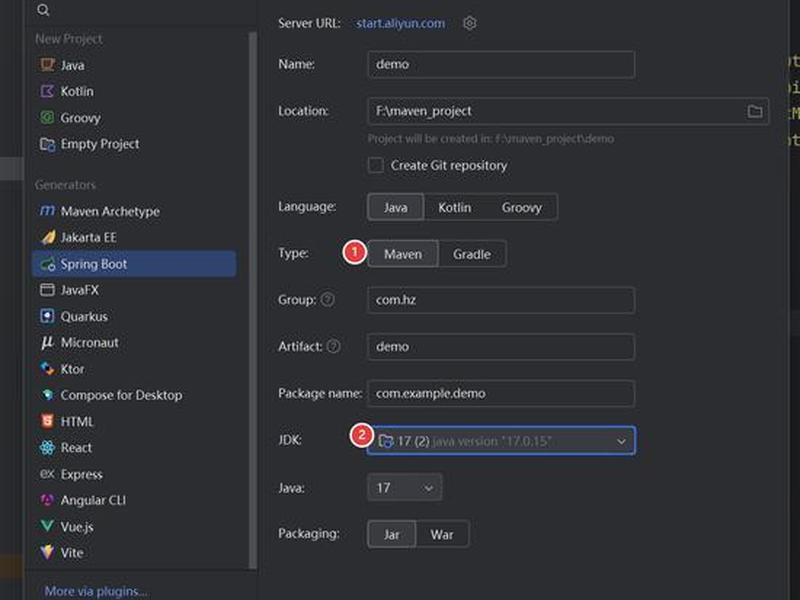Open the start.aliyun.com server URL link
Viewport: 800px width, 600px height.
point(401,23)
